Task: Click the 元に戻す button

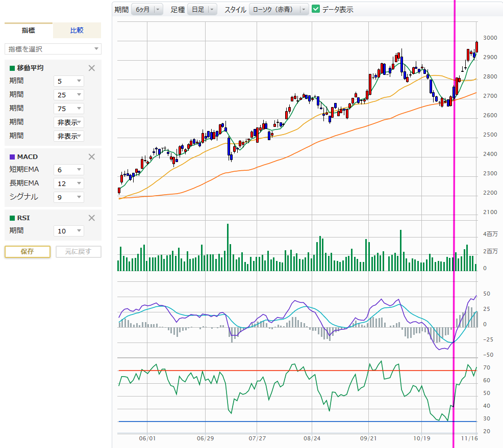Action: click(79, 252)
